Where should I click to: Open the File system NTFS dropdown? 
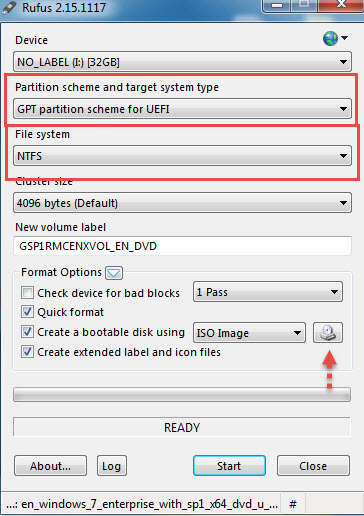point(182,156)
